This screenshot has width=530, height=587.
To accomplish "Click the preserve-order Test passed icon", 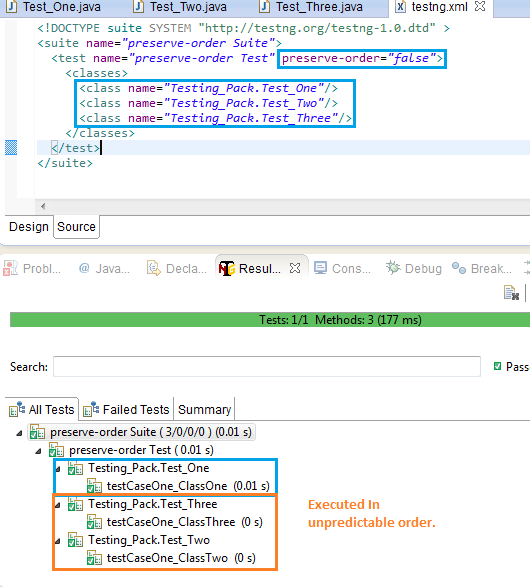I will coord(57,450).
